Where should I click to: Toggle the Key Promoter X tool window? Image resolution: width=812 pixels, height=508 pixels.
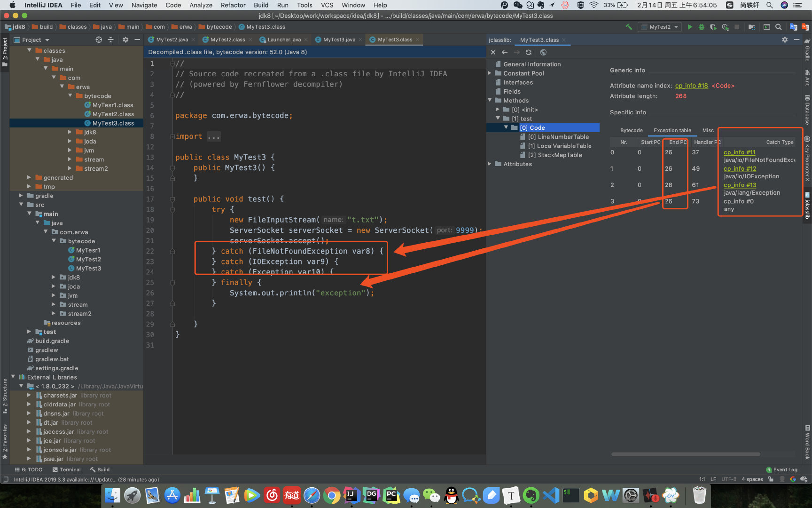[x=807, y=159]
